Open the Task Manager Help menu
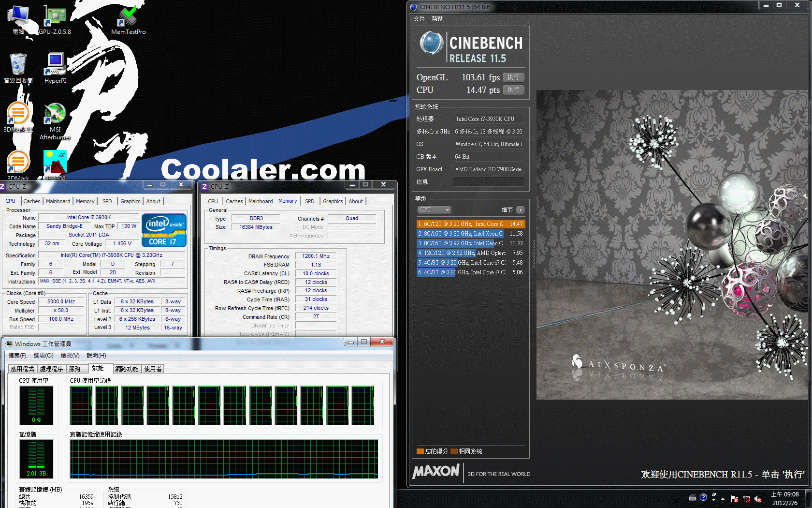 pyautogui.click(x=96, y=356)
